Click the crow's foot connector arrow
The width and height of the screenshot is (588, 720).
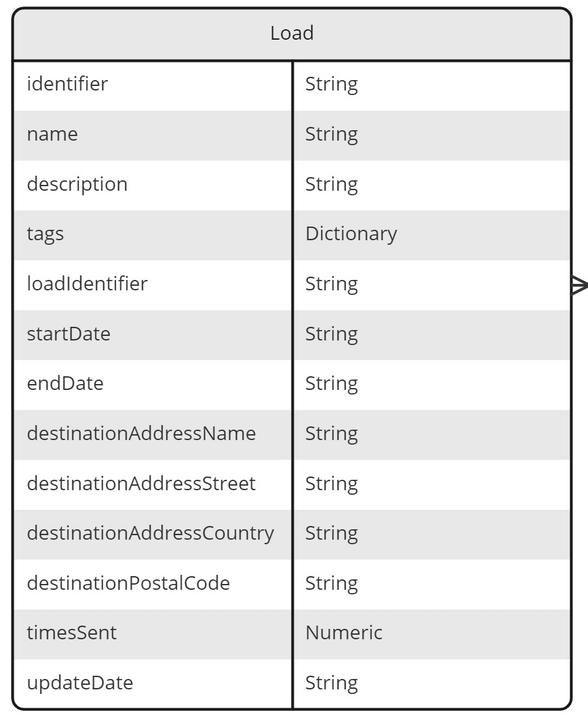coord(580,285)
